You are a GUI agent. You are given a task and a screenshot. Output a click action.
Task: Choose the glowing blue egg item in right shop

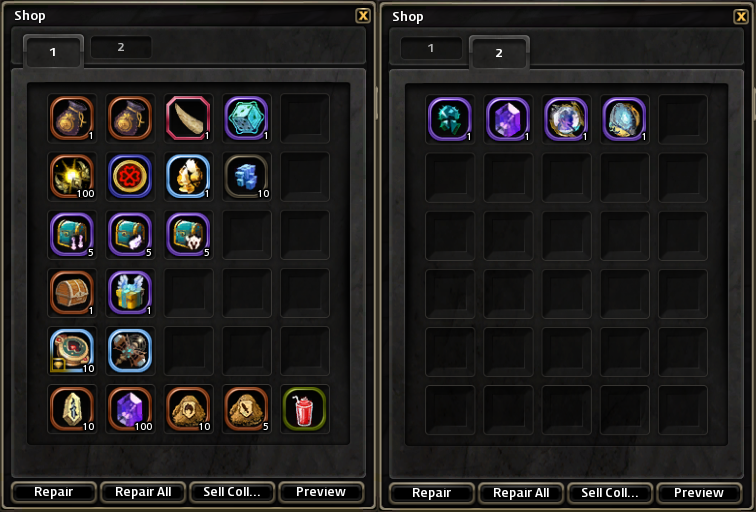[624, 119]
